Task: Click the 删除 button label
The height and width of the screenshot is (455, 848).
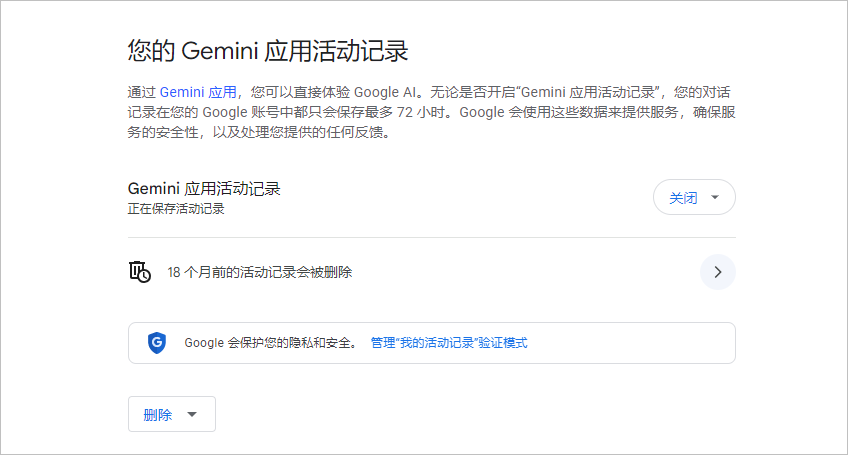Action: click(158, 415)
